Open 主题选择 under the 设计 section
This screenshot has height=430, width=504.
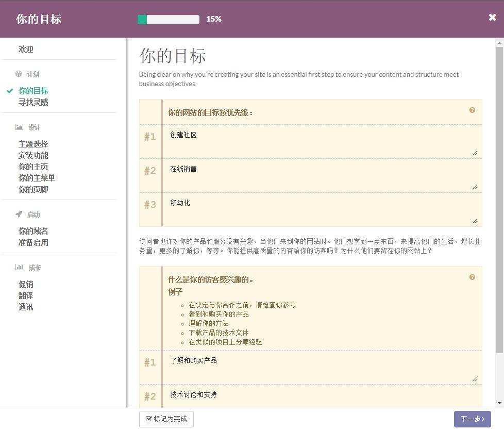point(33,144)
